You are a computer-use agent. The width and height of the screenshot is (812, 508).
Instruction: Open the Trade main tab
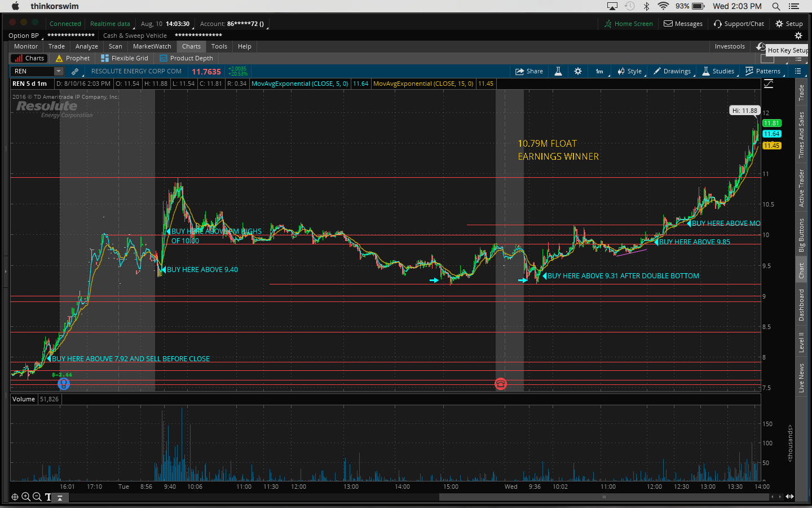point(56,46)
